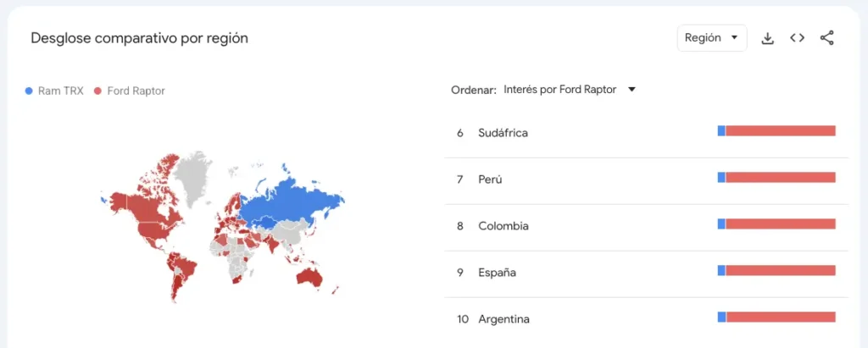Click the blue Ram TRX legend dot
The height and width of the screenshot is (348, 868).
(x=30, y=91)
